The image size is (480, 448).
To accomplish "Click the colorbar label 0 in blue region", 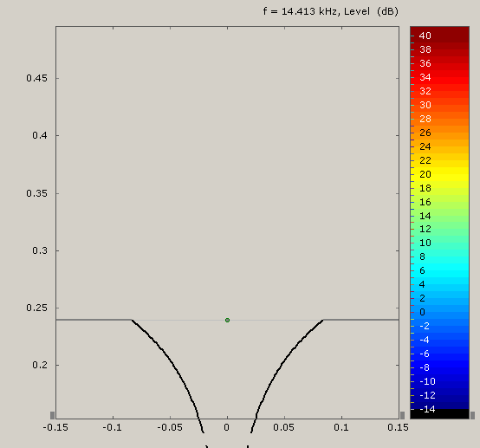I will [422, 312].
